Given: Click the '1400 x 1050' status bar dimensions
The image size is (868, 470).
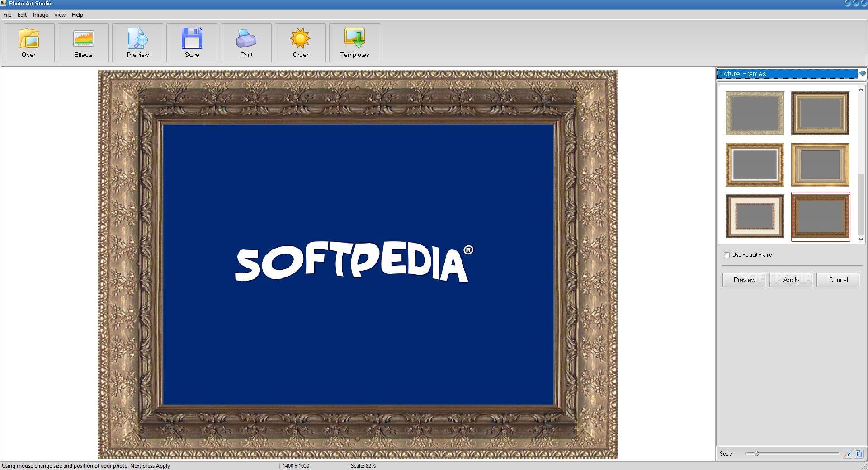Looking at the screenshot, I should (296, 466).
